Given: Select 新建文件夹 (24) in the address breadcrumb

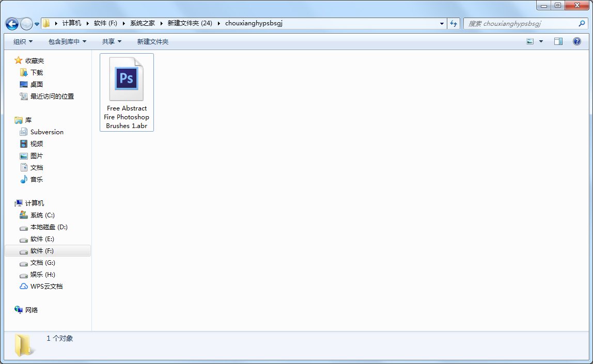Looking at the screenshot, I should pos(190,23).
